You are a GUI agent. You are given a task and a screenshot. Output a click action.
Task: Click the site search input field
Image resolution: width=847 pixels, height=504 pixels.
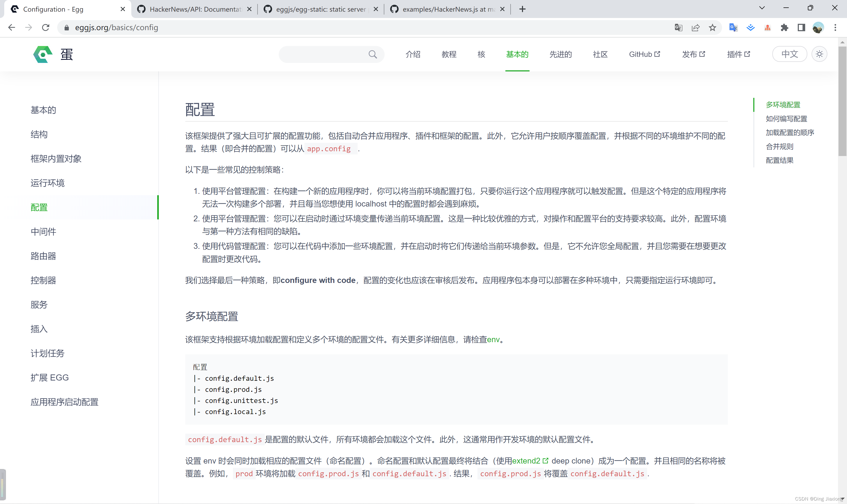(331, 54)
